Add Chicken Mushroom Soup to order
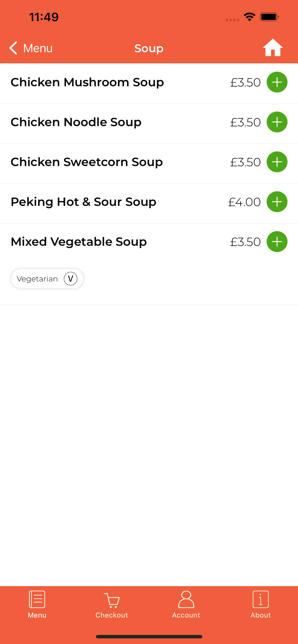Screen dimensions: 298x644 click(x=277, y=82)
